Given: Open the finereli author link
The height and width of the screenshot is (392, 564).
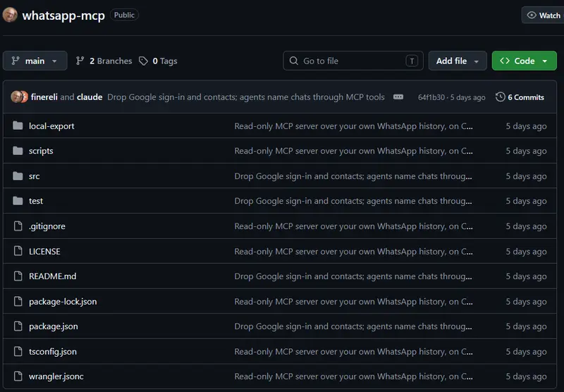Looking at the screenshot, I should pyautogui.click(x=44, y=97).
